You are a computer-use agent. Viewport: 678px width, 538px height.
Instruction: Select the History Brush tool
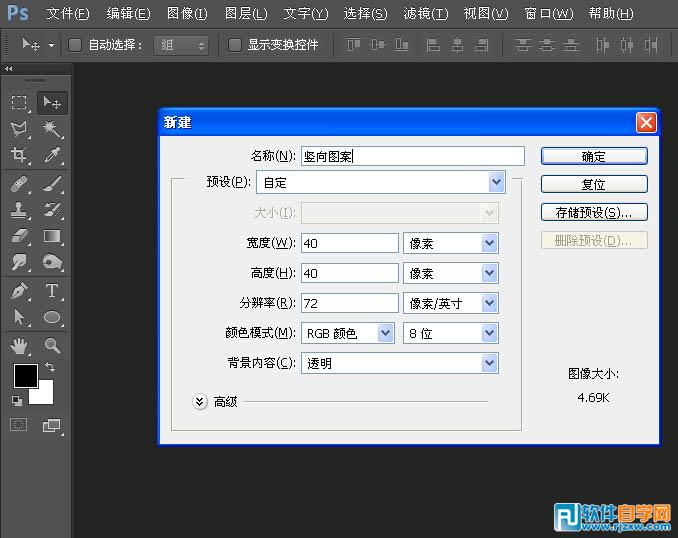pos(52,210)
